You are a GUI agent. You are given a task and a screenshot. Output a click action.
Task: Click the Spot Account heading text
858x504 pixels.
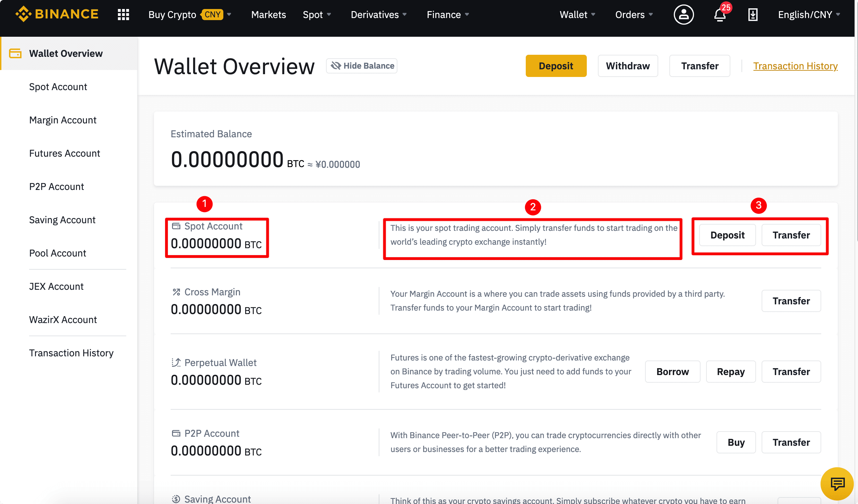213,226
